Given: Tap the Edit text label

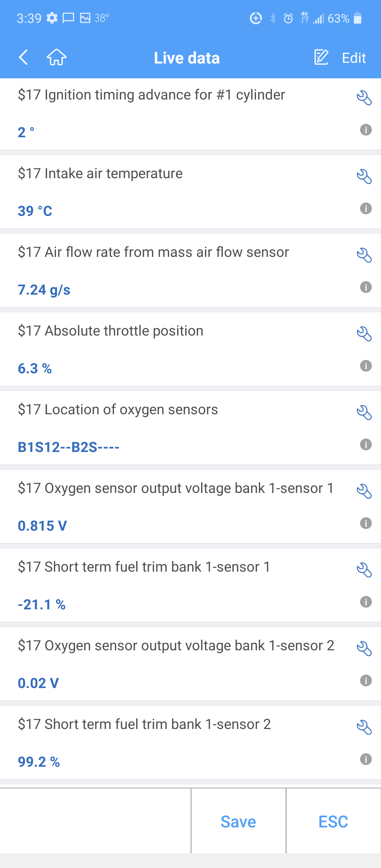Looking at the screenshot, I should point(354,58).
